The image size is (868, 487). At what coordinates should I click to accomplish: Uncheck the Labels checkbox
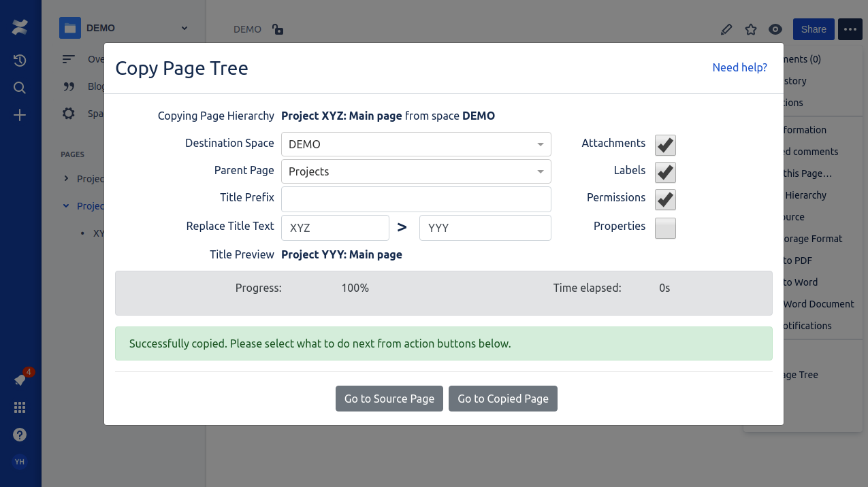(x=665, y=172)
